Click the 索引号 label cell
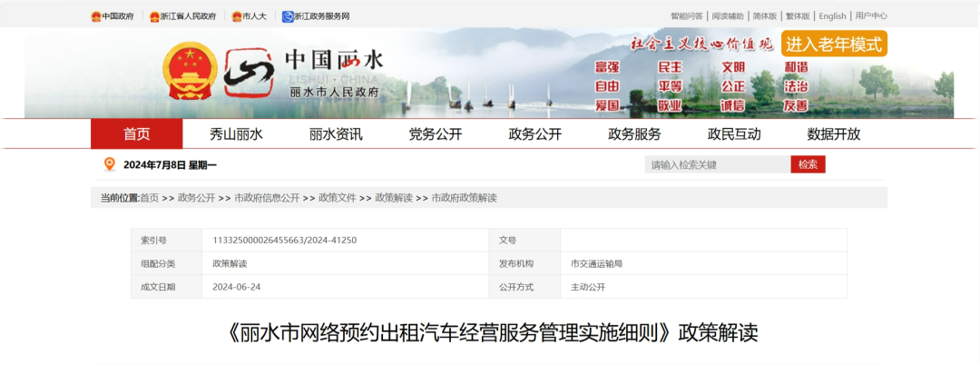Image resolution: width=980 pixels, height=365 pixels. [167, 240]
